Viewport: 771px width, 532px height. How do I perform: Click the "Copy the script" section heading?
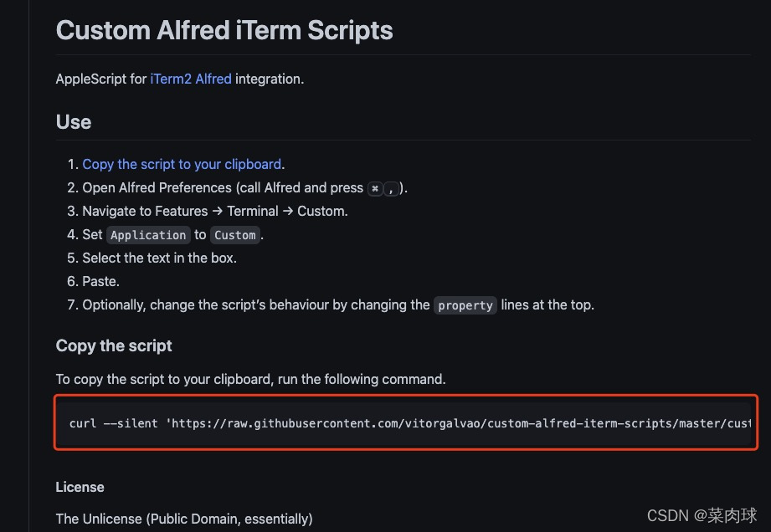(x=114, y=345)
